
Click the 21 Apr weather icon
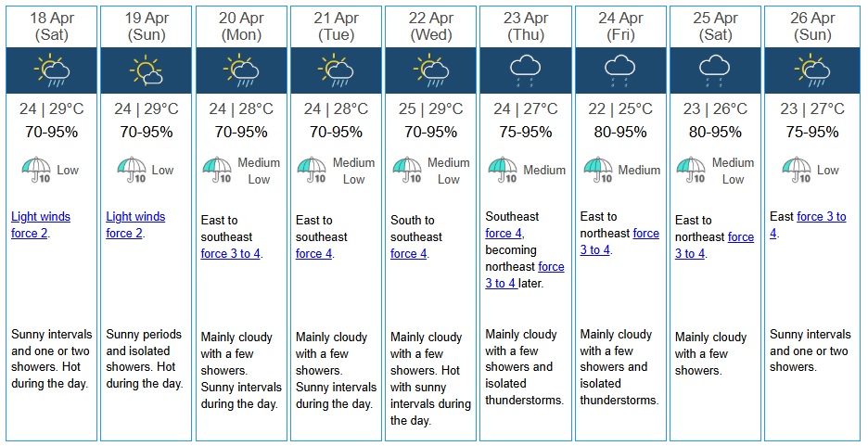pyautogui.click(x=335, y=70)
